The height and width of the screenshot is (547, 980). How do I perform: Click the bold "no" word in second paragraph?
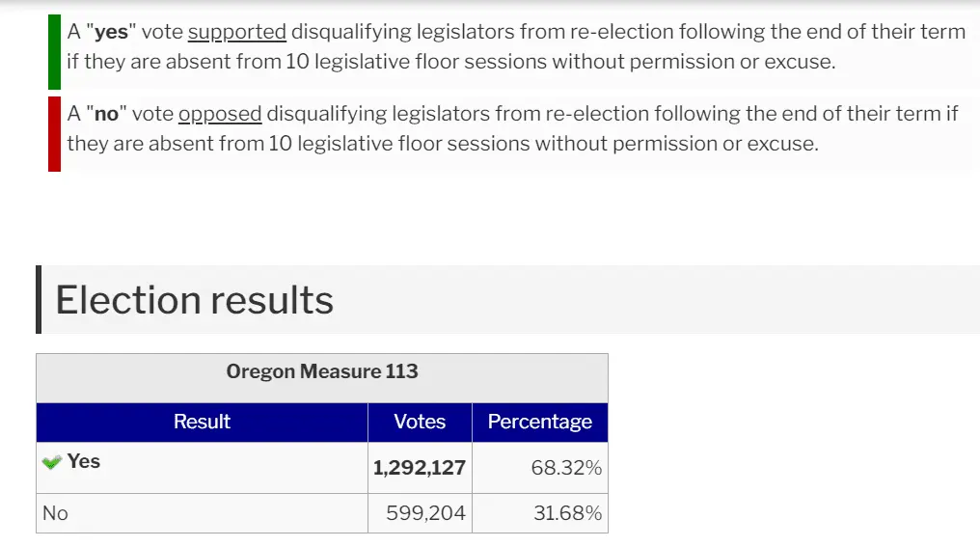(x=106, y=114)
